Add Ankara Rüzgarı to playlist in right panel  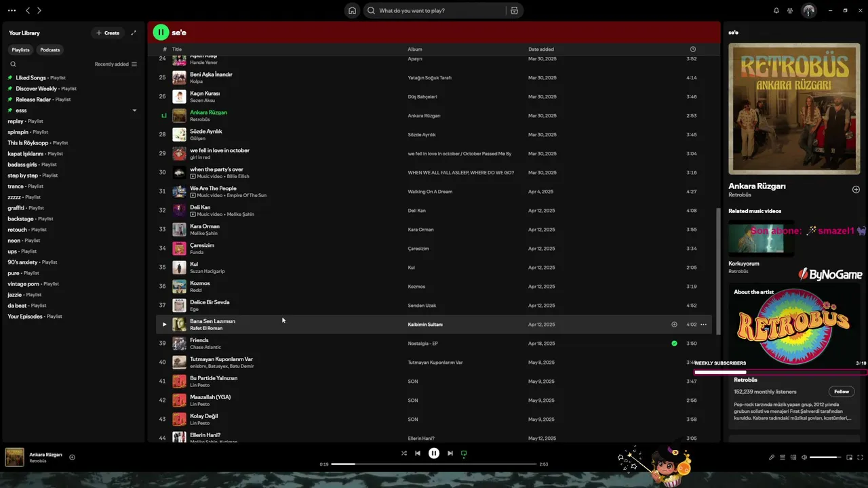click(856, 190)
